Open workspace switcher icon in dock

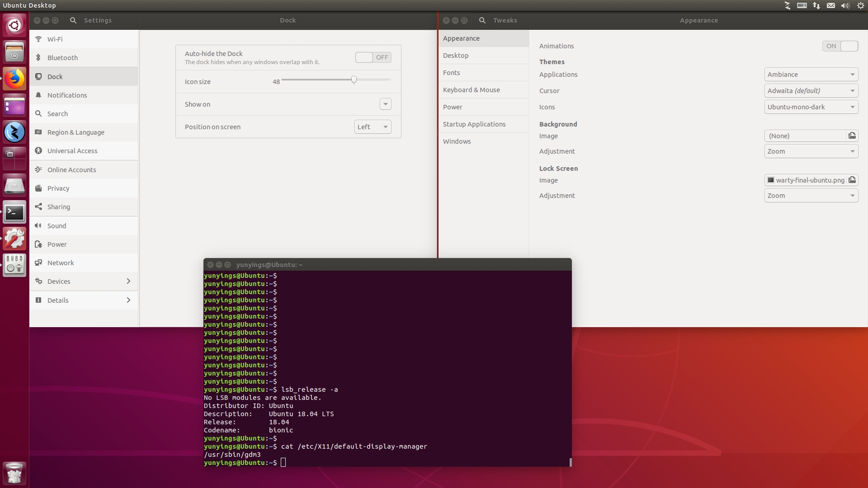pyautogui.click(x=14, y=159)
